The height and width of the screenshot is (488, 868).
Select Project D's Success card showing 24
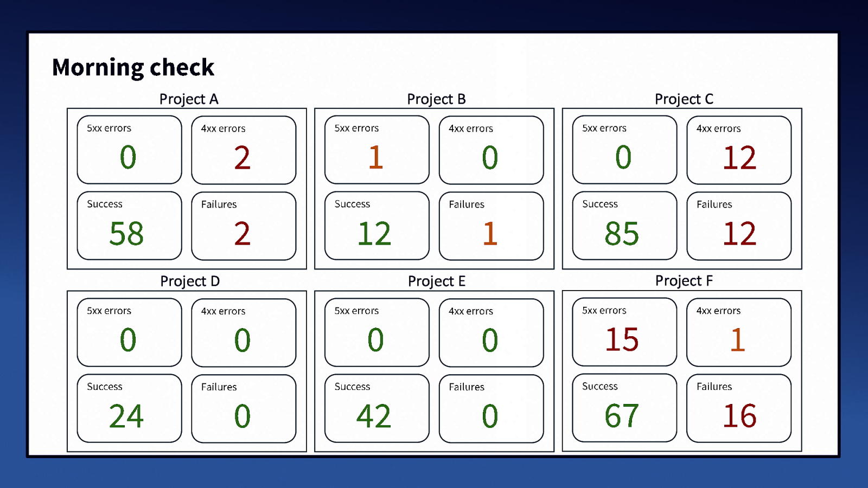tap(129, 408)
